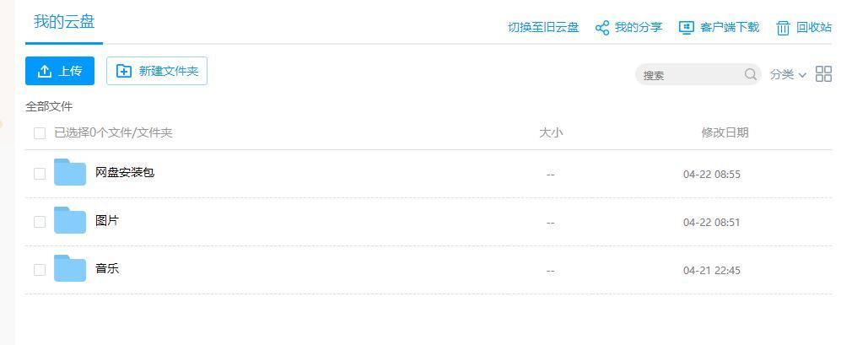This screenshot has height=345, width=868.
Task: Click the 全部文件 breadcrumb
Action: pyautogui.click(x=49, y=106)
